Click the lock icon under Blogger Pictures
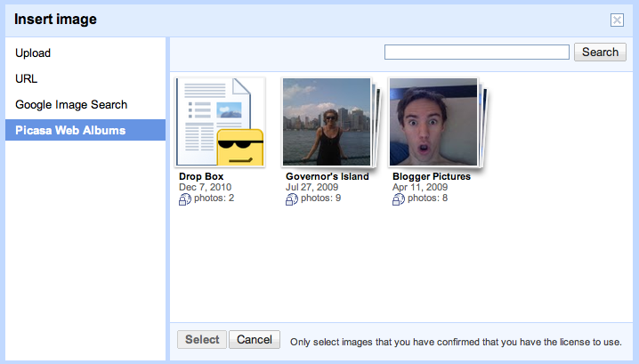Screen dimensions: 639x364 pos(398,199)
